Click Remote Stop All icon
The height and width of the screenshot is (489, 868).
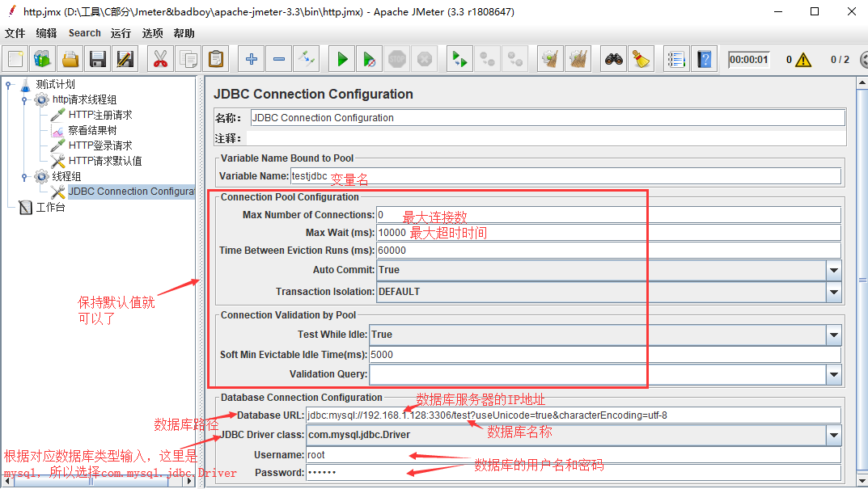point(487,59)
